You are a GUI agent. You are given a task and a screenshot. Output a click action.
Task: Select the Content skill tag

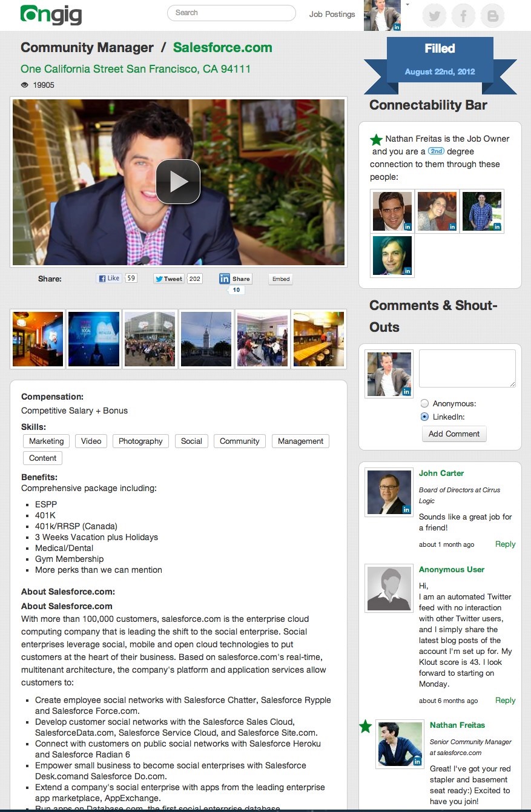tap(42, 458)
